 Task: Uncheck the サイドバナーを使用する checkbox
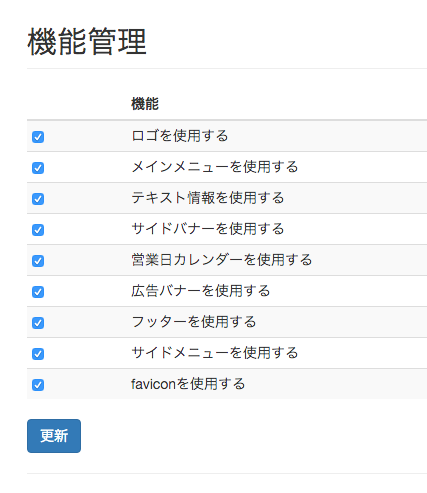click(x=38, y=230)
